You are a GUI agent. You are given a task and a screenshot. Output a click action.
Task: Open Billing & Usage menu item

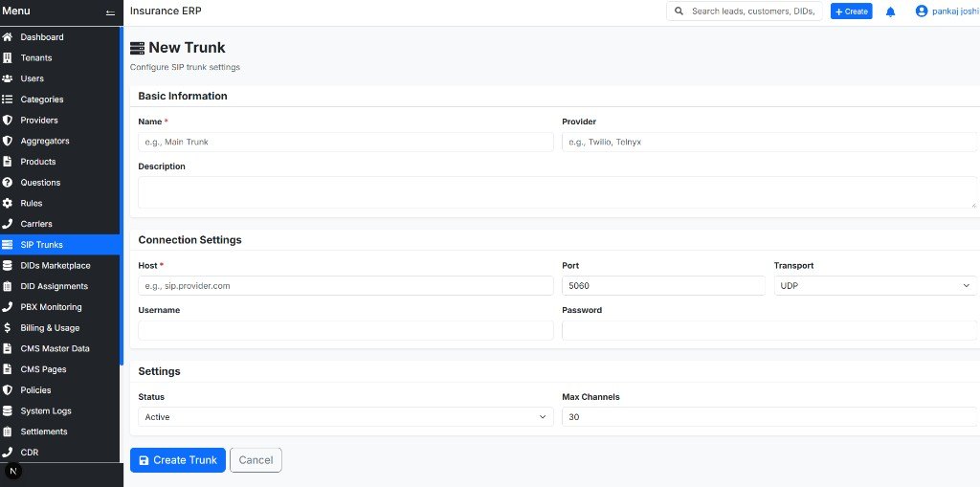point(60,327)
